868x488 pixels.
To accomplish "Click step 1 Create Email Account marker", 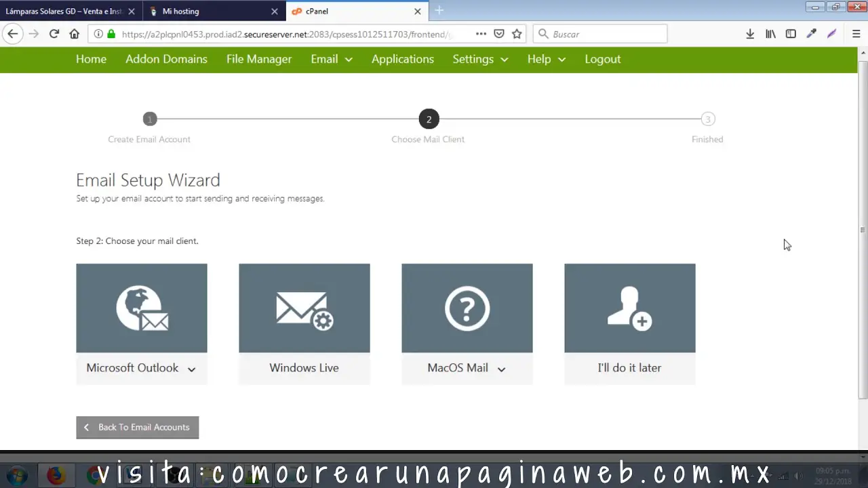I will (150, 119).
